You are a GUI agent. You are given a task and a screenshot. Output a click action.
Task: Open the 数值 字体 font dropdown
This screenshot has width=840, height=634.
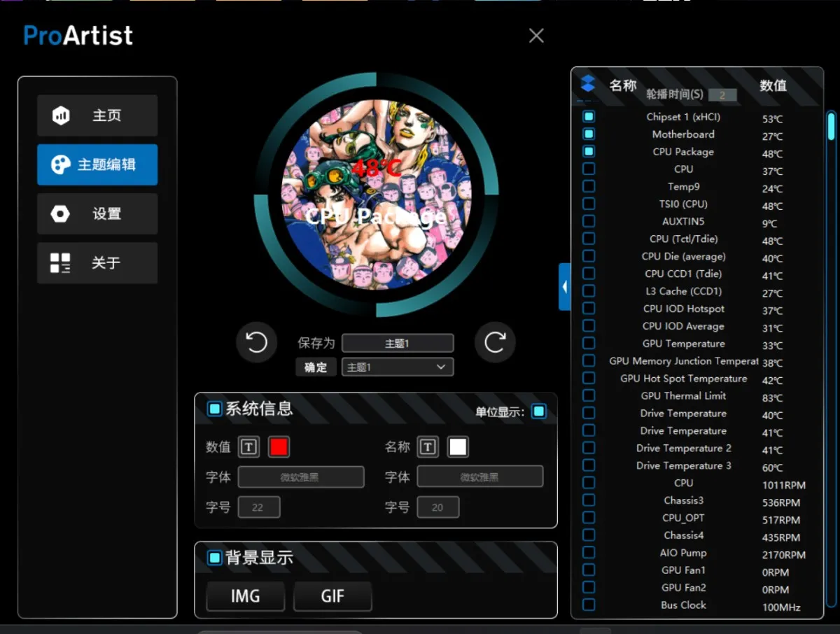pyautogui.click(x=301, y=477)
